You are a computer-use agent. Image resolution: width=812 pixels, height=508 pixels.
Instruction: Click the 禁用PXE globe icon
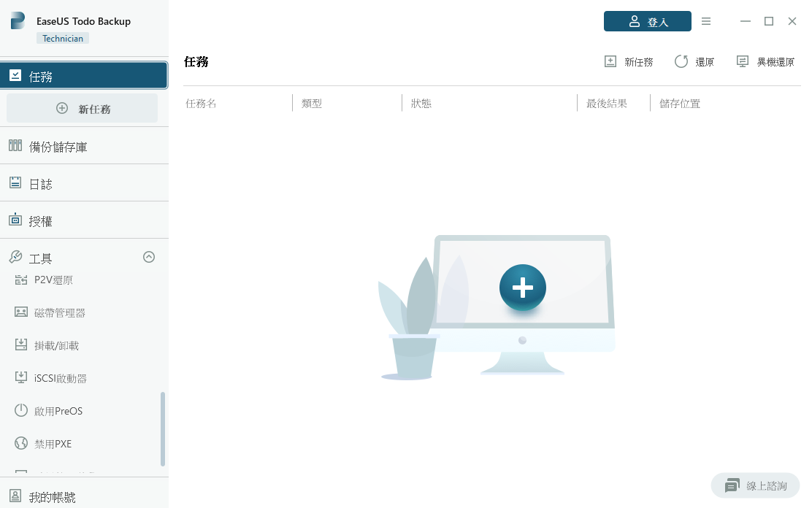click(21, 443)
